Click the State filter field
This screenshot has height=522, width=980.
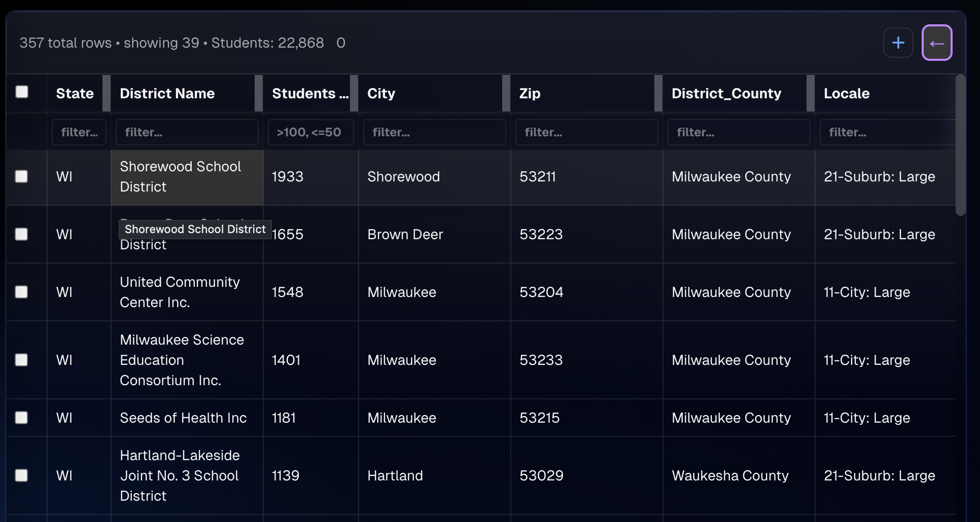tap(79, 132)
